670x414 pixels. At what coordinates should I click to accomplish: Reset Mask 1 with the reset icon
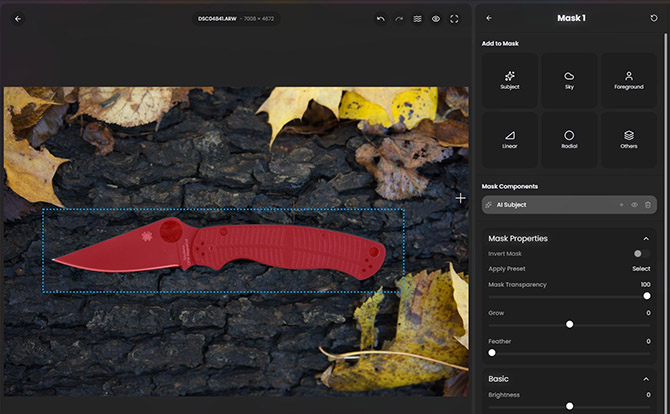click(x=654, y=18)
